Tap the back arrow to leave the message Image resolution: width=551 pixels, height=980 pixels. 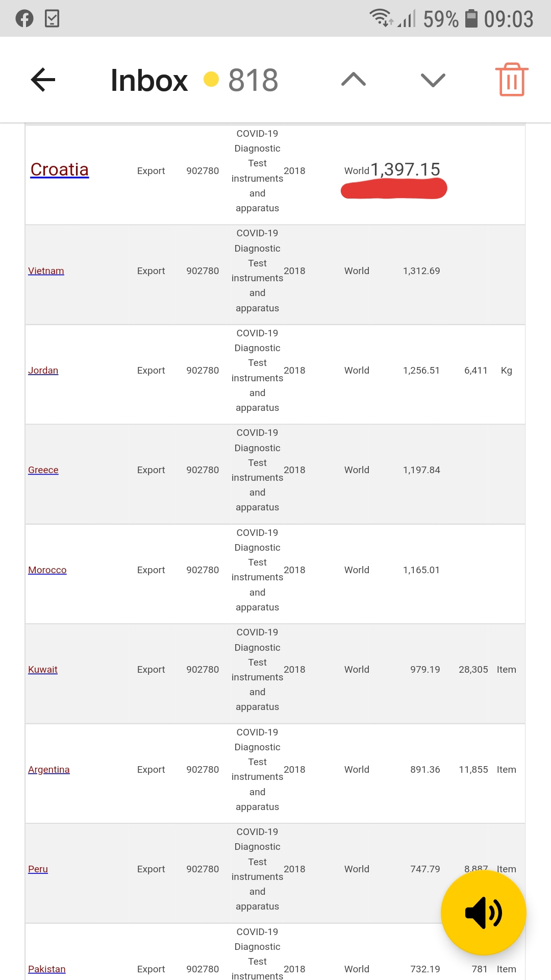(43, 80)
